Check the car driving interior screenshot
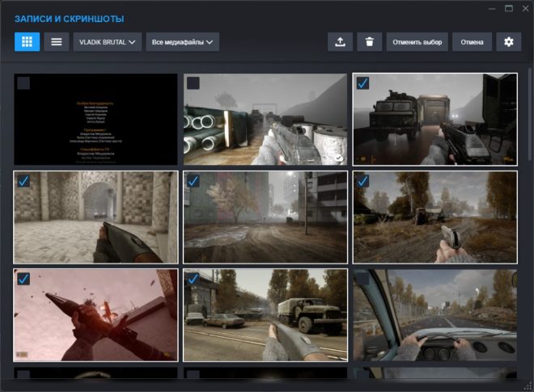This screenshot has width=534, height=392. [362, 279]
